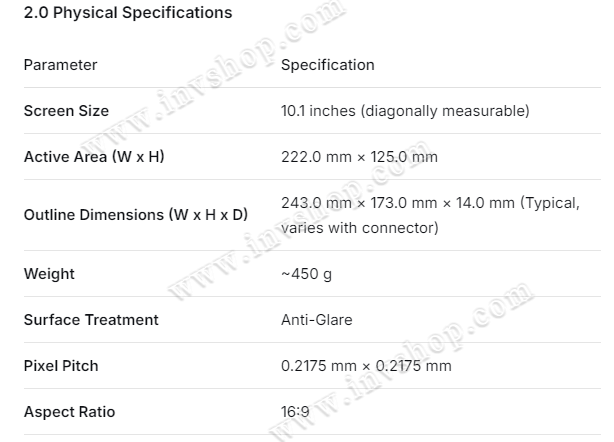Click the Anti-Glare value
Screen dimensions: 614x442
316,320
